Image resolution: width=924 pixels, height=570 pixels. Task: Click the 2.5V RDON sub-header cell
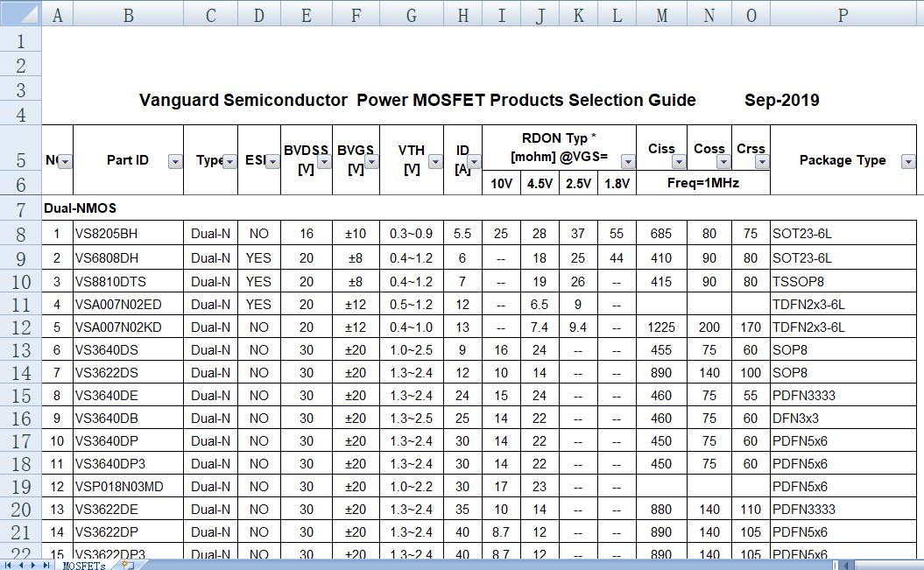(578, 183)
